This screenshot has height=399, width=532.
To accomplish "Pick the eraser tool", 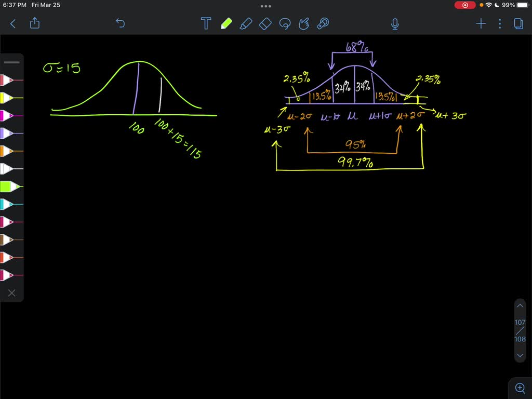I will click(x=265, y=23).
